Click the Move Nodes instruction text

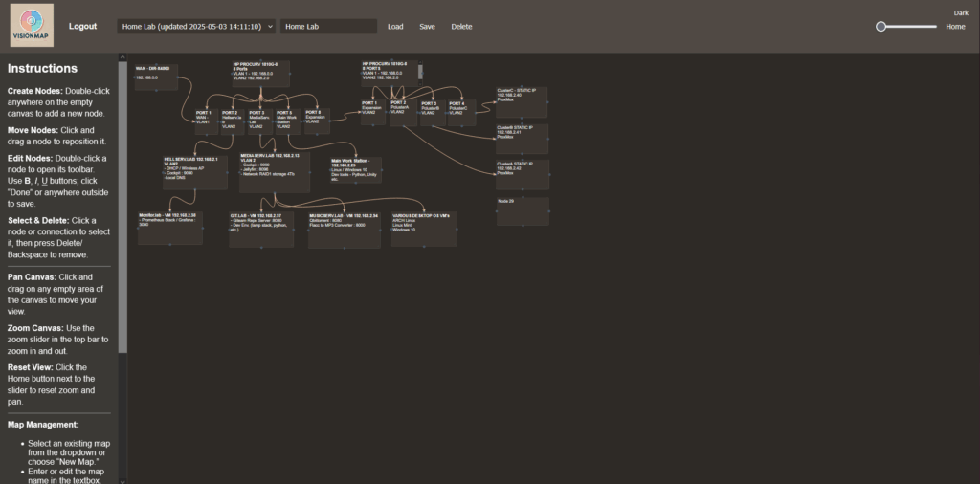56,136
